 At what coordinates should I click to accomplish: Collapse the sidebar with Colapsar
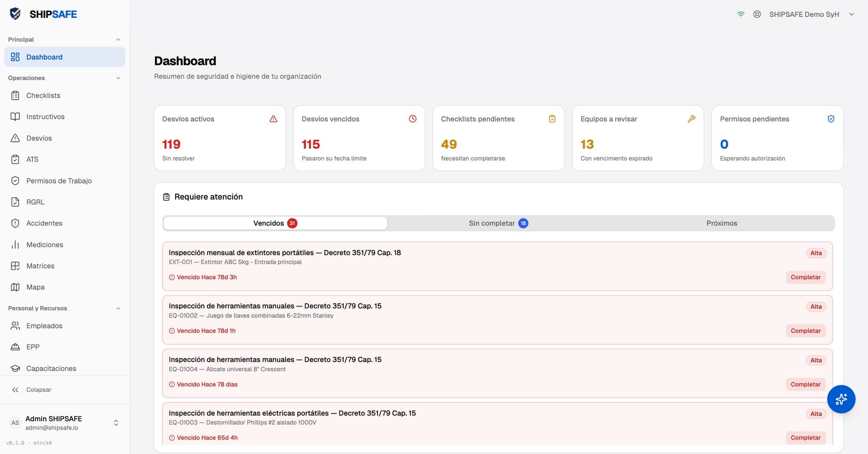tap(65, 390)
